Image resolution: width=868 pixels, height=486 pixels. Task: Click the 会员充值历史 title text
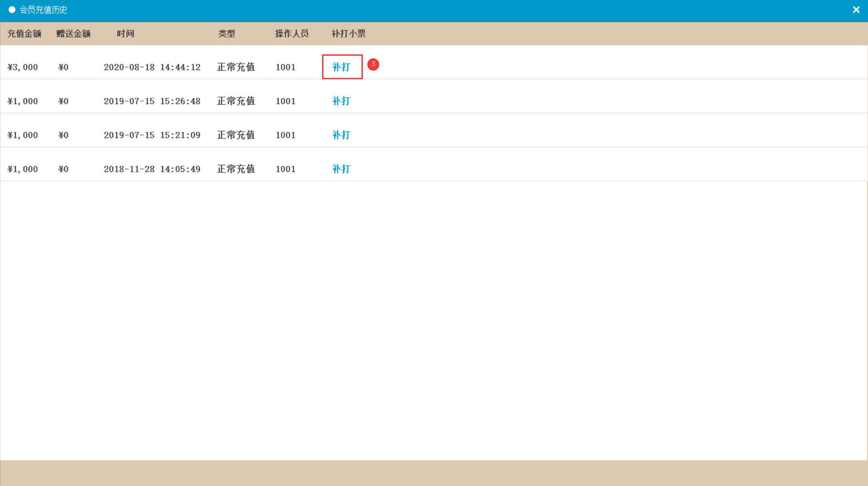pos(43,10)
